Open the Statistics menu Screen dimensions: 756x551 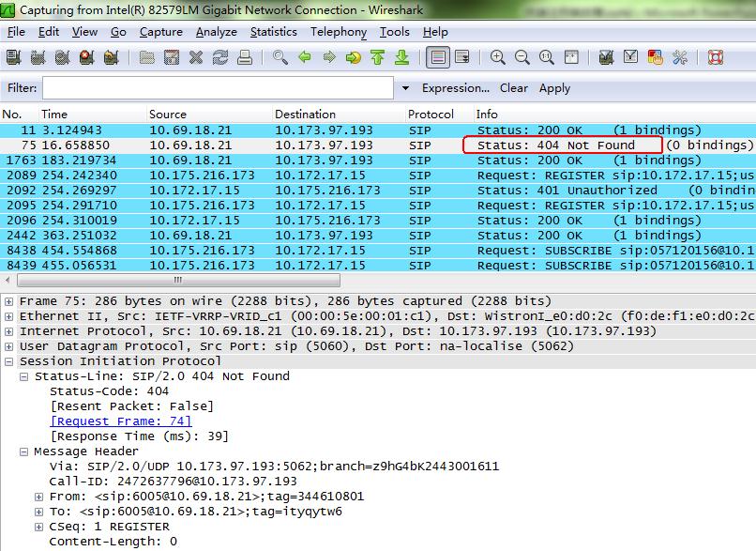tap(273, 32)
